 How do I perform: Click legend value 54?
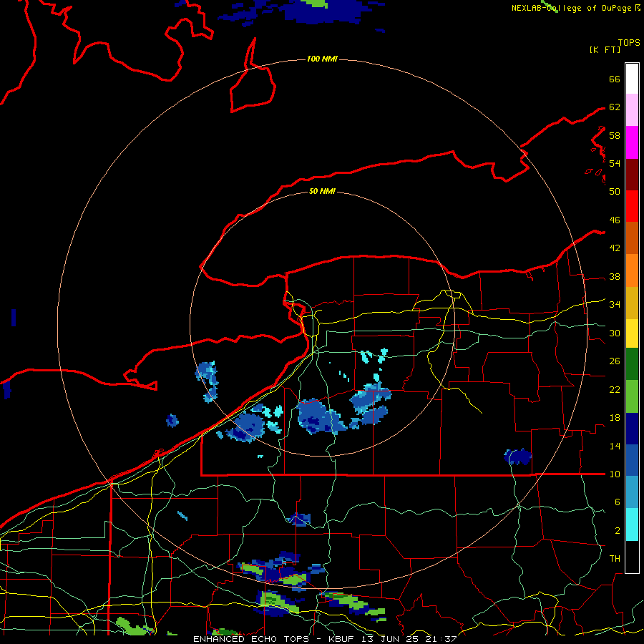615,163
